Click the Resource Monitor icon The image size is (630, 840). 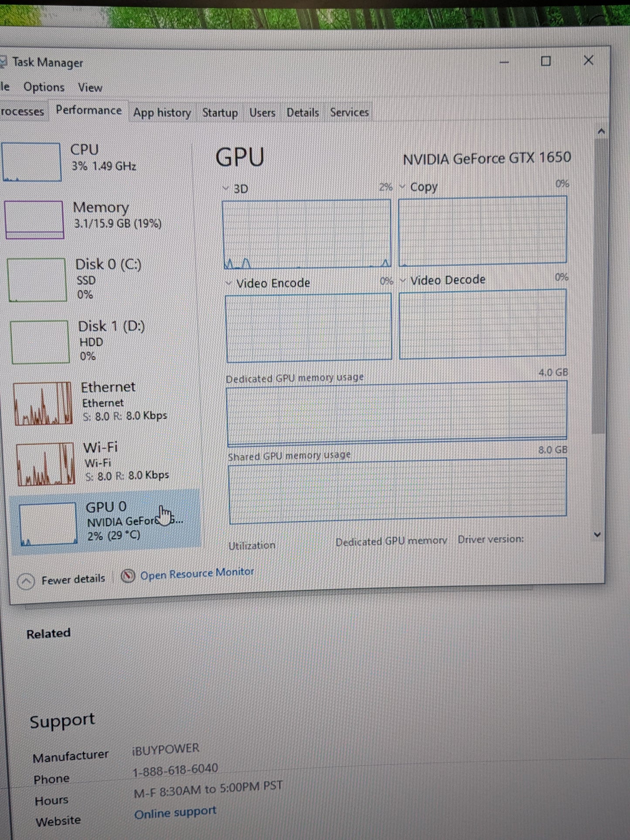click(128, 576)
